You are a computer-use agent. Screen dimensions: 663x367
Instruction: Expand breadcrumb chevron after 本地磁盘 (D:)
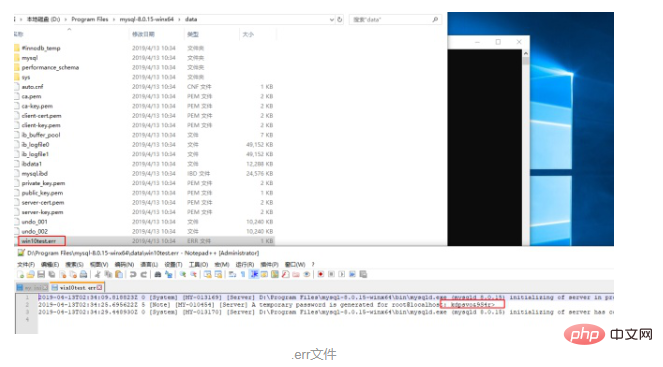(x=66, y=19)
